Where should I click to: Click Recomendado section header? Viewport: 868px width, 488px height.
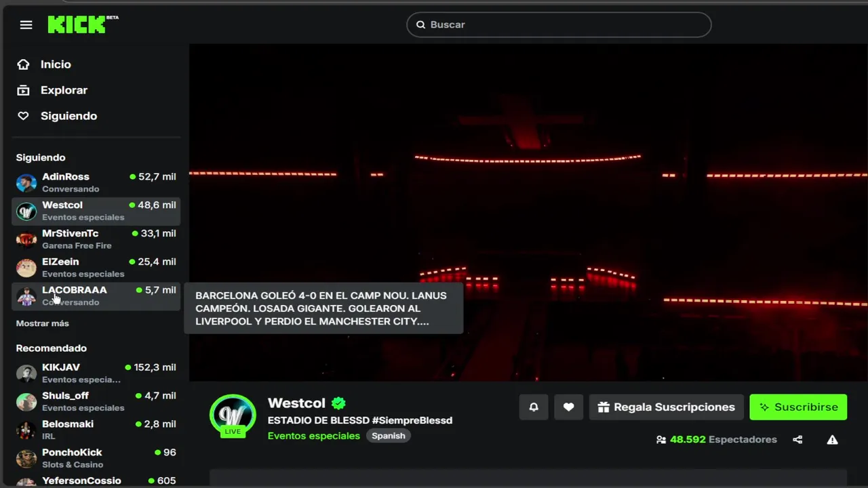coord(52,348)
